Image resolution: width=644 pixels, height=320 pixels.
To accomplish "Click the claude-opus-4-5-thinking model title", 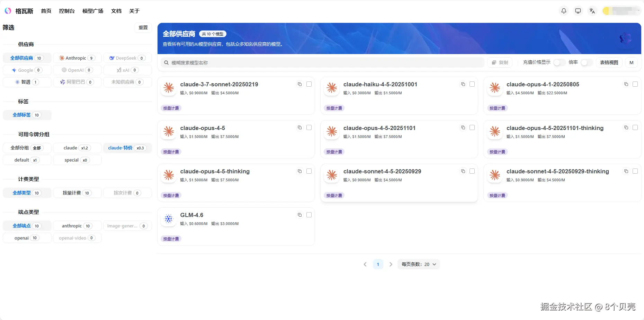I will pos(215,171).
